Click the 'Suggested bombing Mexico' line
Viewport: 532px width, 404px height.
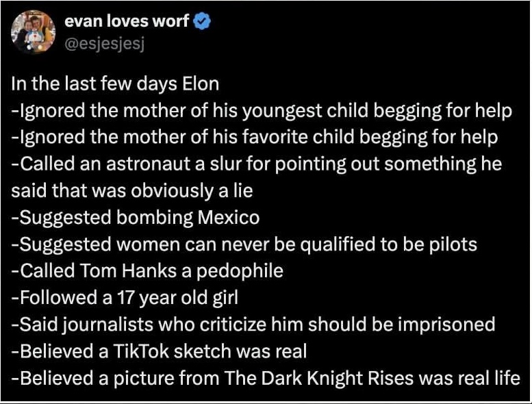136,218
